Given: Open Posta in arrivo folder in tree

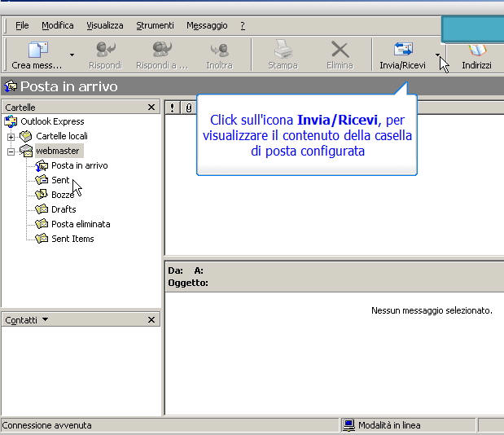Looking at the screenshot, I should pos(80,165).
